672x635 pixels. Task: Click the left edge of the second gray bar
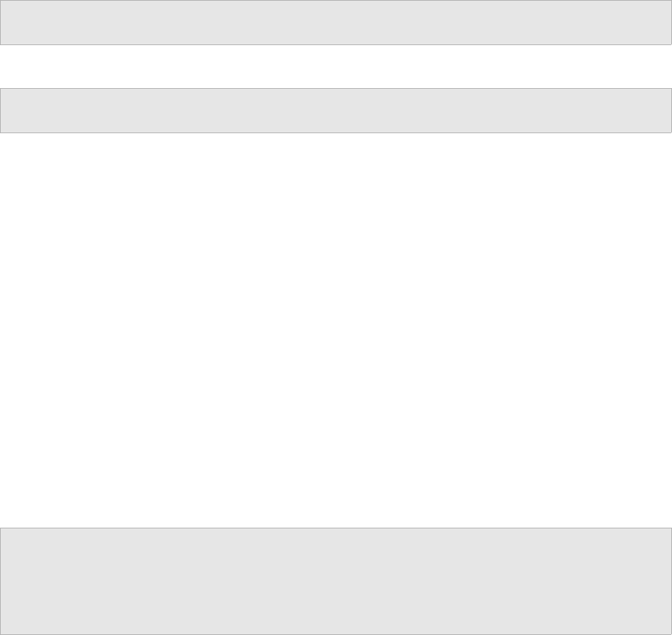point(1,110)
